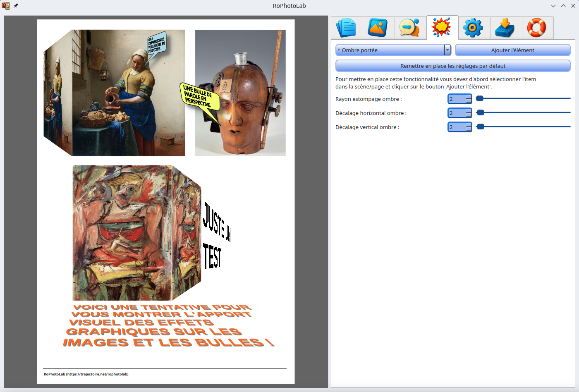The image size is (579, 392).
Task: Click the 'Rayon estompage ombre' value field
Action: click(x=457, y=99)
